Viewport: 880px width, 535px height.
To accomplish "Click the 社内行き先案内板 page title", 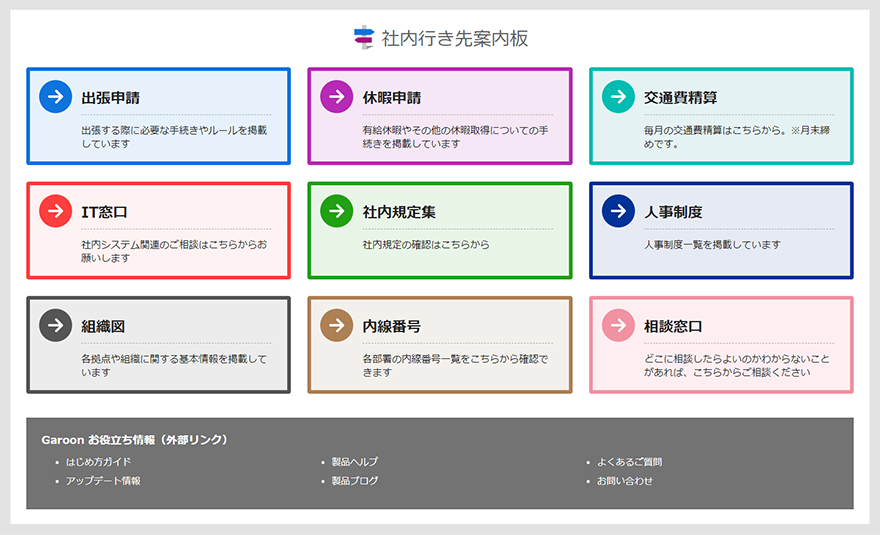I will click(455, 39).
